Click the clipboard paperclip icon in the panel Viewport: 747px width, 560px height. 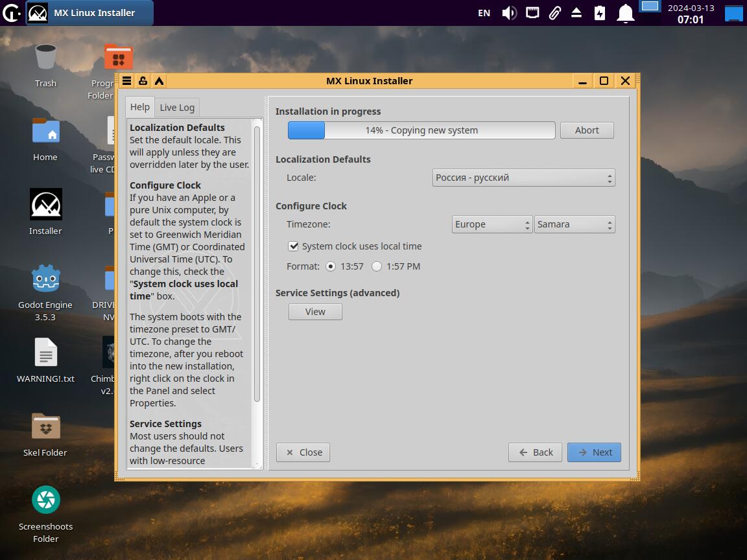(x=554, y=13)
